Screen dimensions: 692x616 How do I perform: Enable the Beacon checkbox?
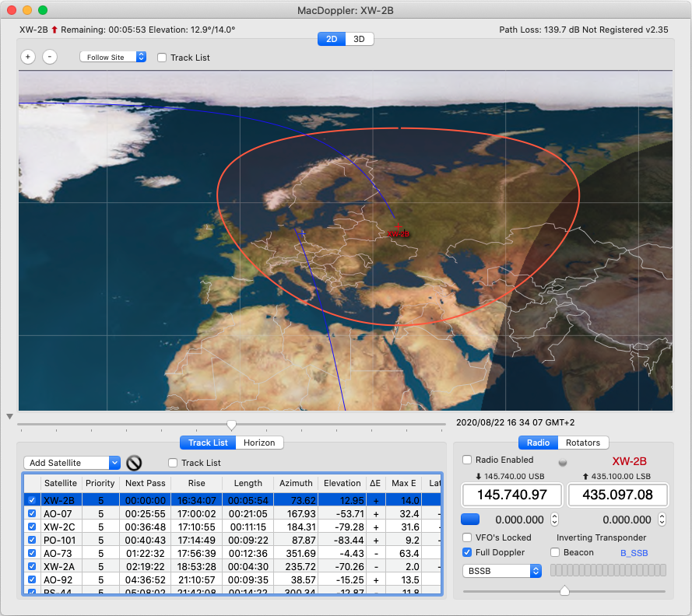(x=555, y=552)
